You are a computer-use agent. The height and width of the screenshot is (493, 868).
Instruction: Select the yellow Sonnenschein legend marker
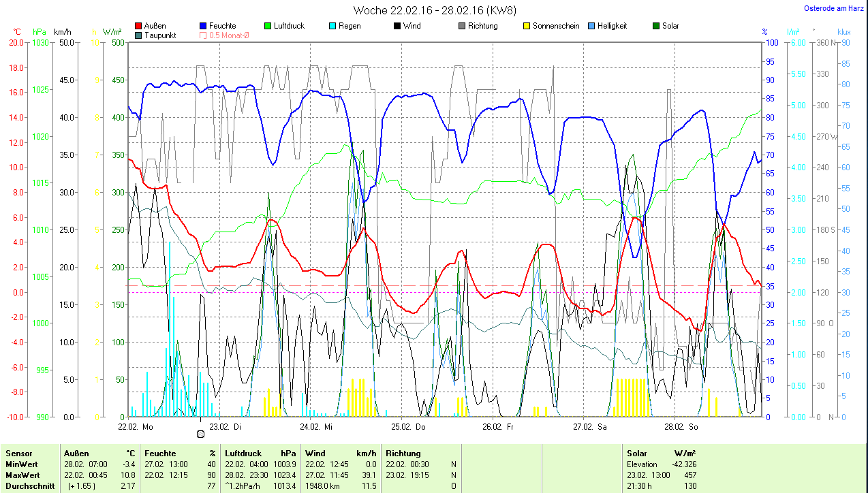click(527, 26)
